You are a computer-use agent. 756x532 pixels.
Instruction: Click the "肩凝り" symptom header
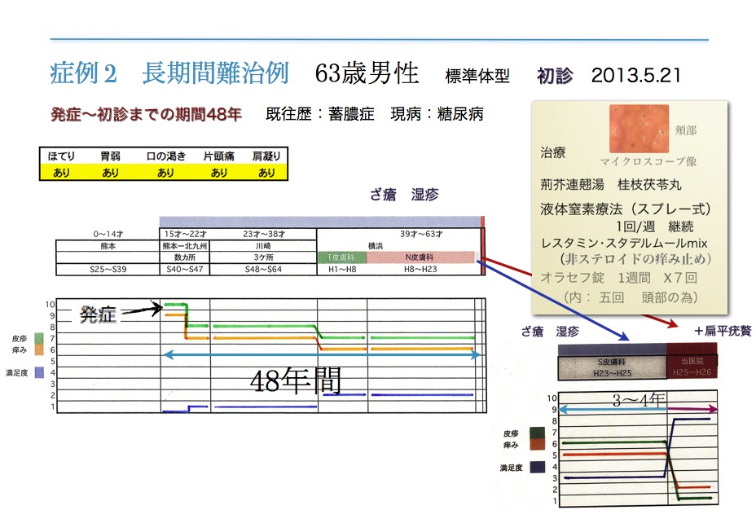tap(266, 156)
